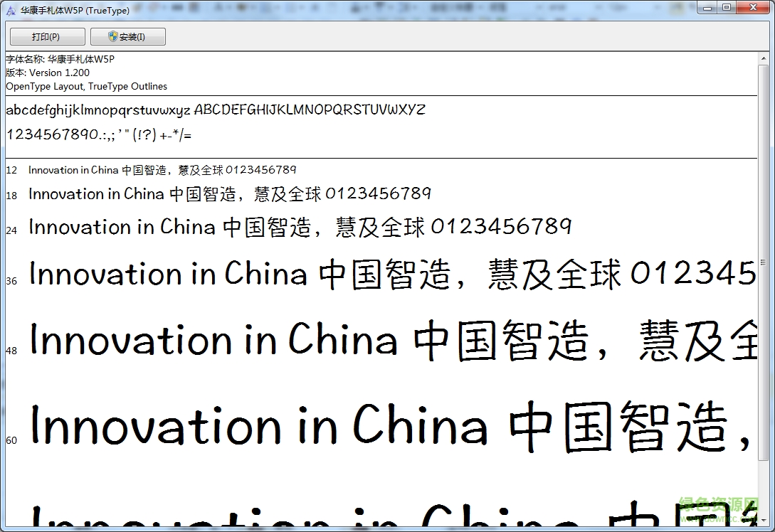
Task: Click the digits and punctuation sample line
Action: pos(98,134)
